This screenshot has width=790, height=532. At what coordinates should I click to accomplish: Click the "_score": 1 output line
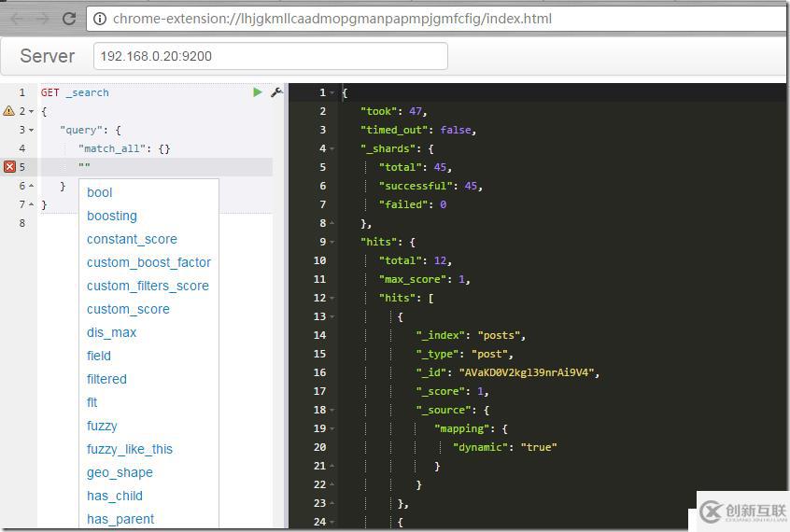click(x=452, y=391)
